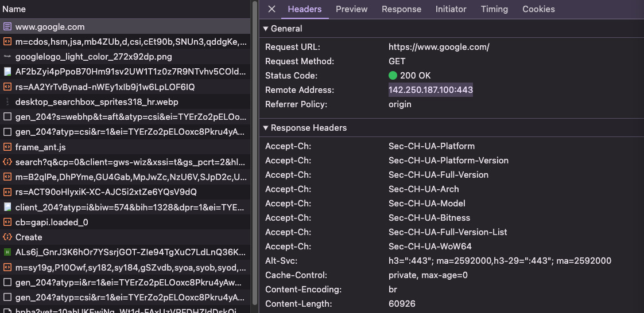
Task: Switch to the Preview tab
Action: tap(352, 9)
